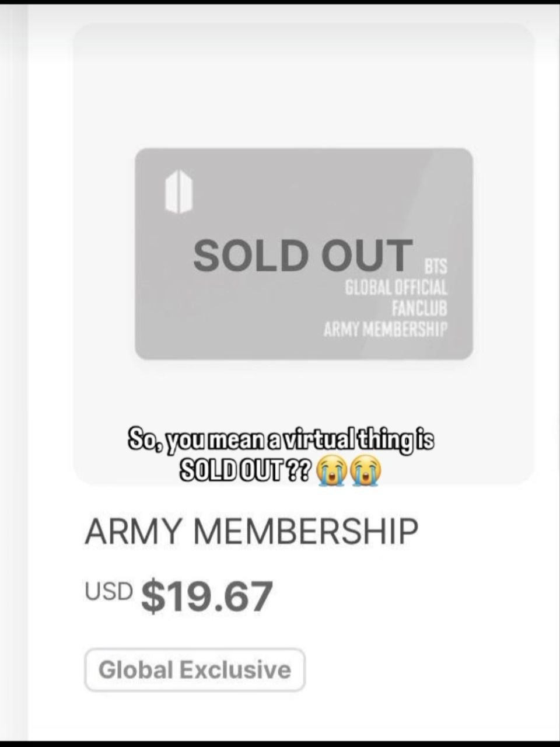Image resolution: width=560 pixels, height=747 pixels.
Task: Click the small BTS text on card
Action: 435,267
